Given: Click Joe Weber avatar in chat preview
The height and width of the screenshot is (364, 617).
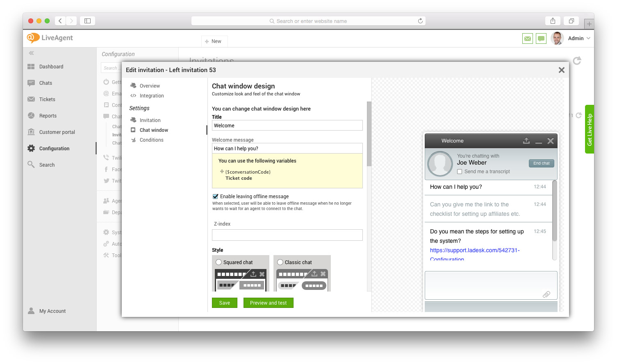Looking at the screenshot, I should point(440,164).
